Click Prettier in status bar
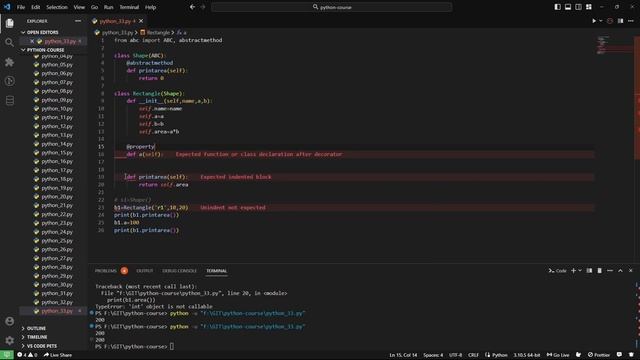 (x=599, y=355)
